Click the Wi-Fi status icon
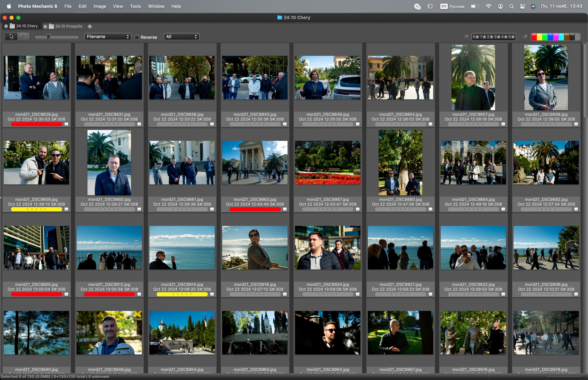The height and width of the screenshot is (380, 588). pos(489,6)
